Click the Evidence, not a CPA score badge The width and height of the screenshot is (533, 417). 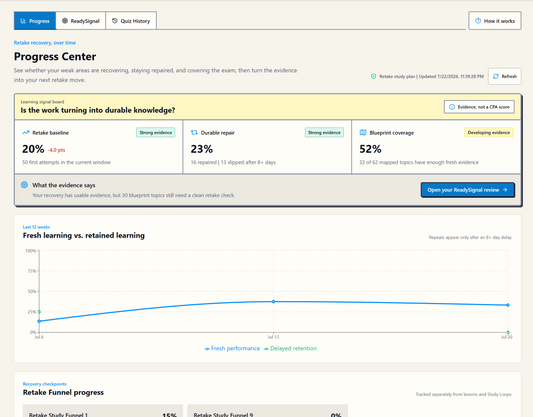(x=479, y=107)
